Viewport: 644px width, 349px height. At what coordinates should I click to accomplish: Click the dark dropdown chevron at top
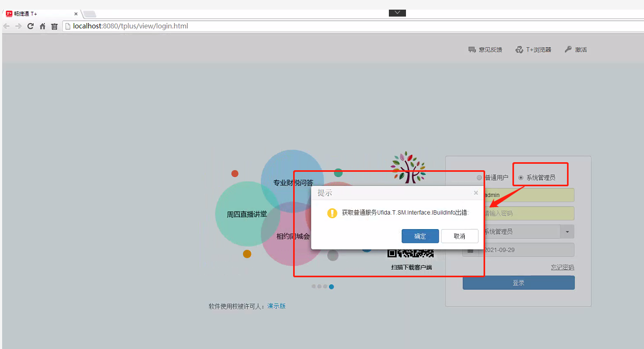(397, 13)
